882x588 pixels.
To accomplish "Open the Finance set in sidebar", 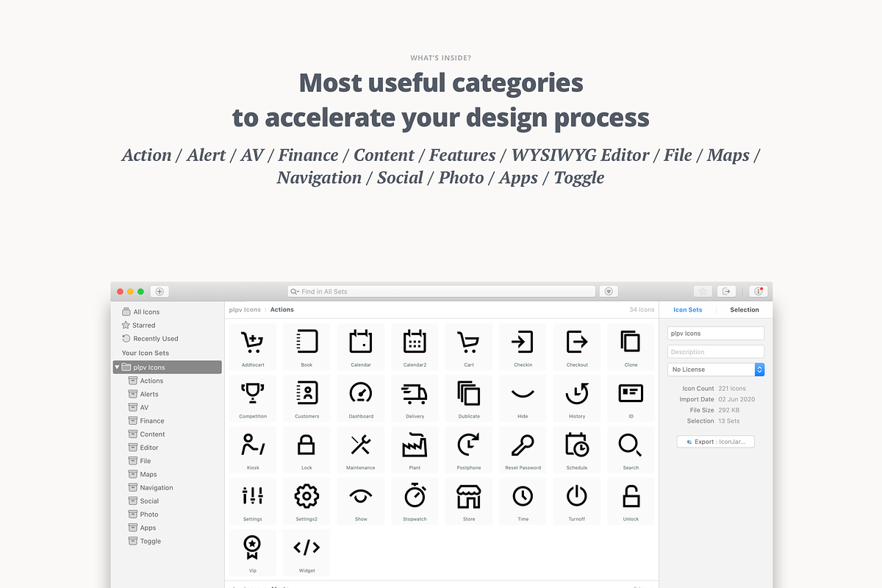I will click(151, 421).
